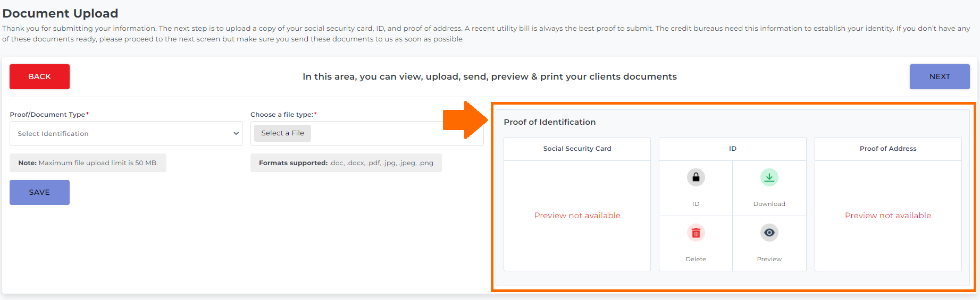980x300 pixels.
Task: Click the Preview label under the eye icon
Action: point(769,259)
